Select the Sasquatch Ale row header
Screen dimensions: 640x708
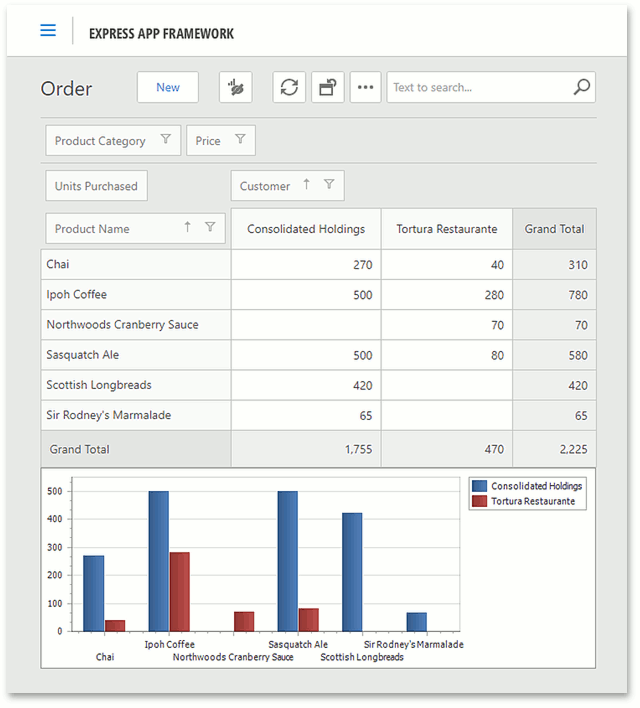135,355
